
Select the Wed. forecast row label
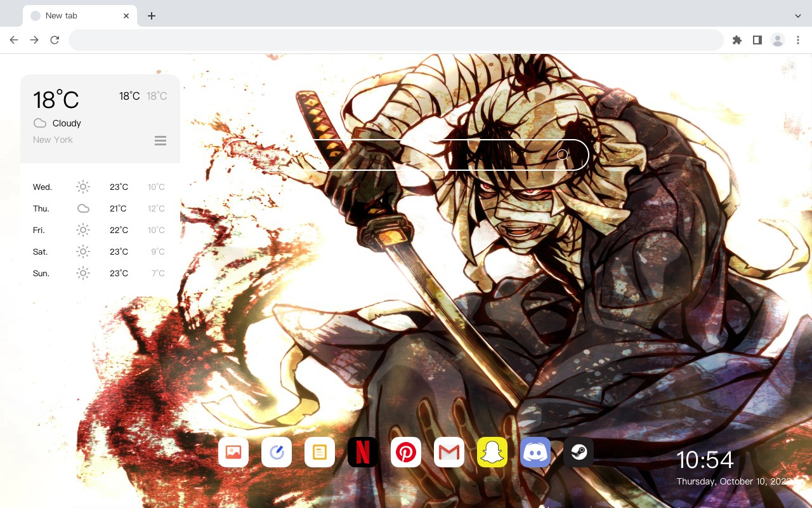click(x=43, y=187)
